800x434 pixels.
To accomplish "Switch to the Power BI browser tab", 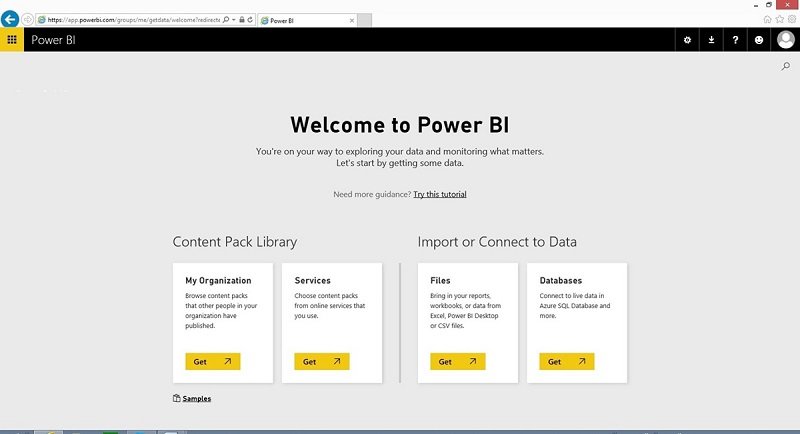I will click(307, 20).
